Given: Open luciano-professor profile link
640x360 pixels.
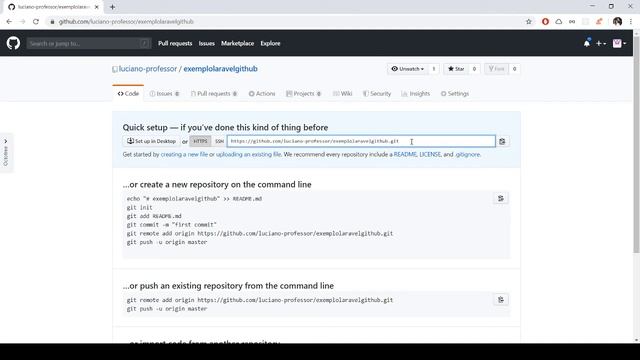Looking at the screenshot, I should [x=148, y=69].
